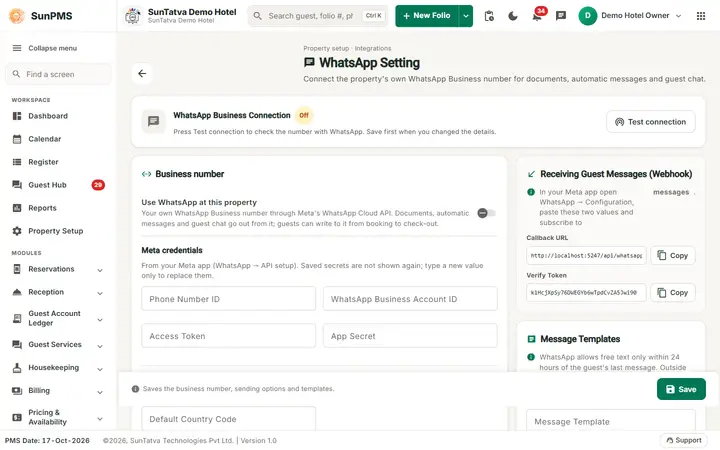Click the Callback URL value field
720x450 pixels.
click(586, 255)
